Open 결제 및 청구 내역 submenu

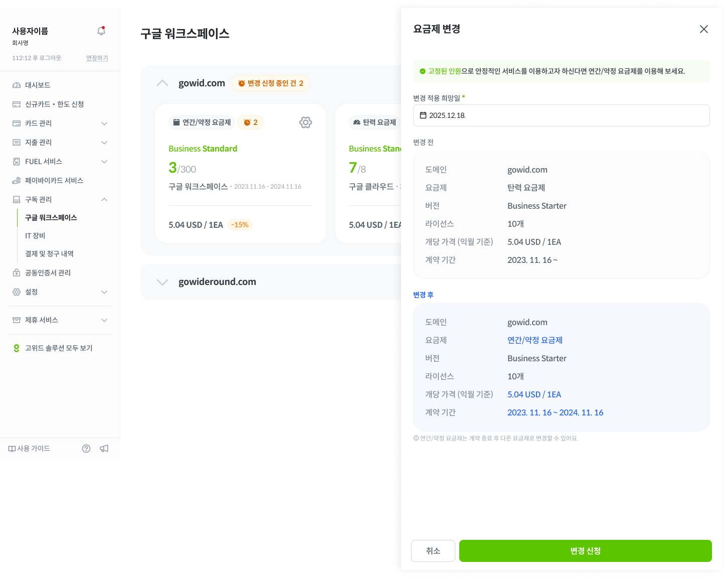click(x=49, y=254)
